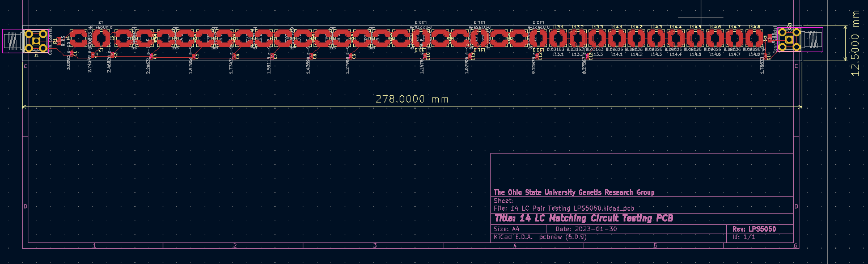This screenshot has height=264, width=868.
Task: Select the R1 resistor beside connector J1
Action: (x=59, y=41)
